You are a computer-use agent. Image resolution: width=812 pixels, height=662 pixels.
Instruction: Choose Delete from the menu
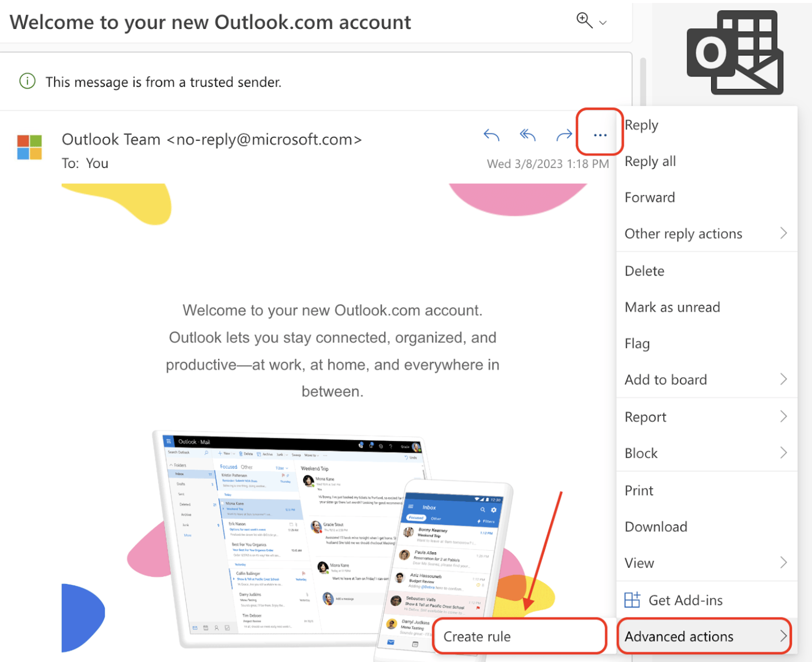[706, 271]
